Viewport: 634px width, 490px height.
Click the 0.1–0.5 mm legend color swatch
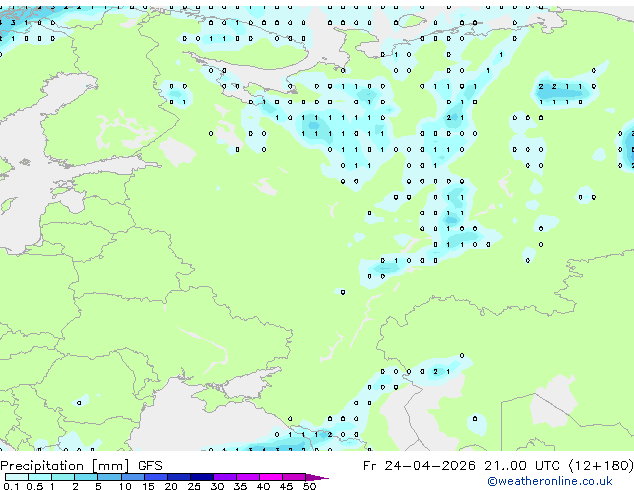point(17,477)
